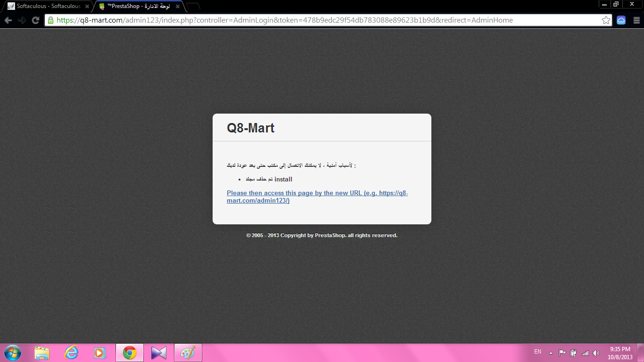Bookmark this page with the star icon

point(606,20)
